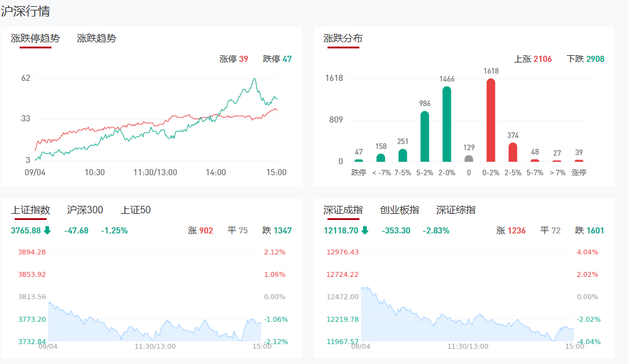Select the 上证指数 tab
628x364 pixels.
[x=30, y=210]
